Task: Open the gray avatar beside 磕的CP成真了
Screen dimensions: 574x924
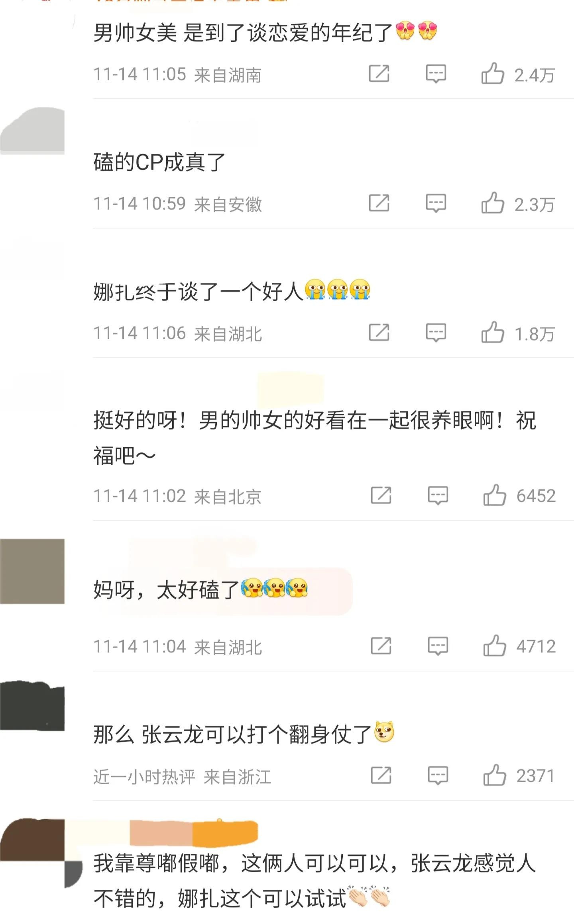Action: tap(32, 130)
